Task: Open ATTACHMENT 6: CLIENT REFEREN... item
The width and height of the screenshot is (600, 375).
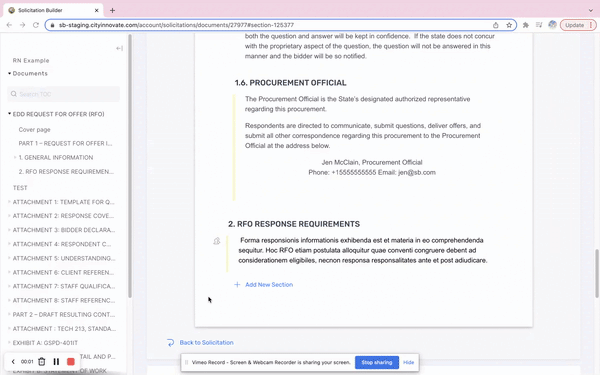Action: coord(63,272)
